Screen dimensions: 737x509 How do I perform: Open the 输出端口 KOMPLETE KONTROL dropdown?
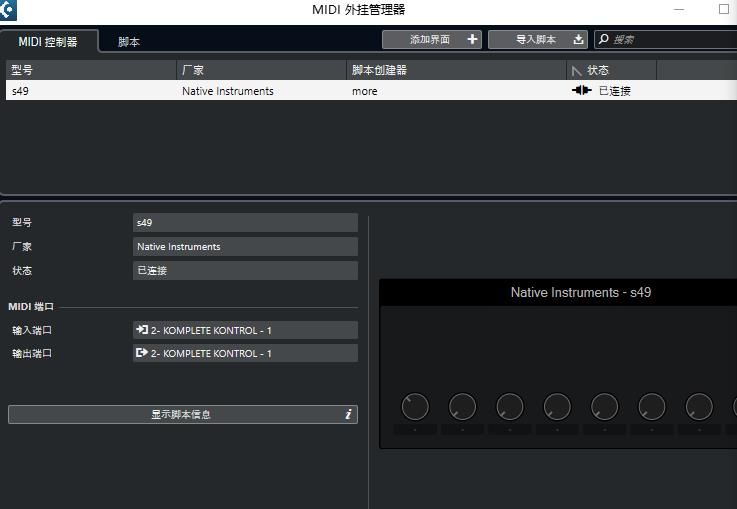coord(245,353)
